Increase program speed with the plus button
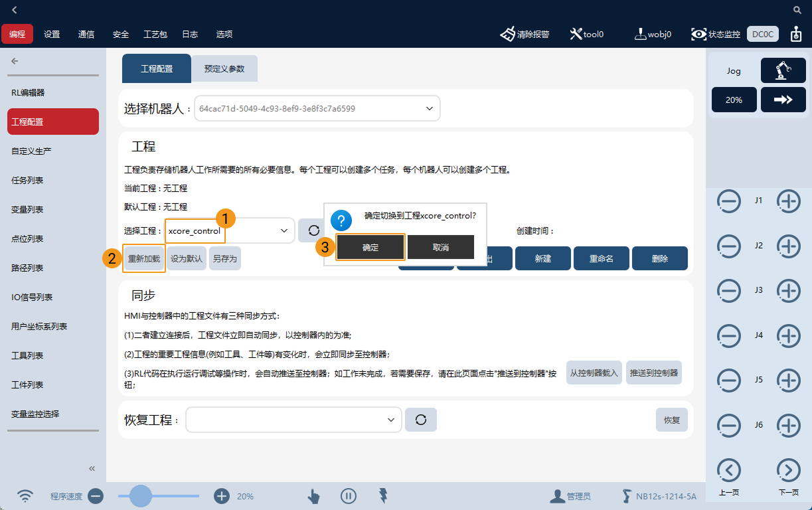 coord(222,496)
